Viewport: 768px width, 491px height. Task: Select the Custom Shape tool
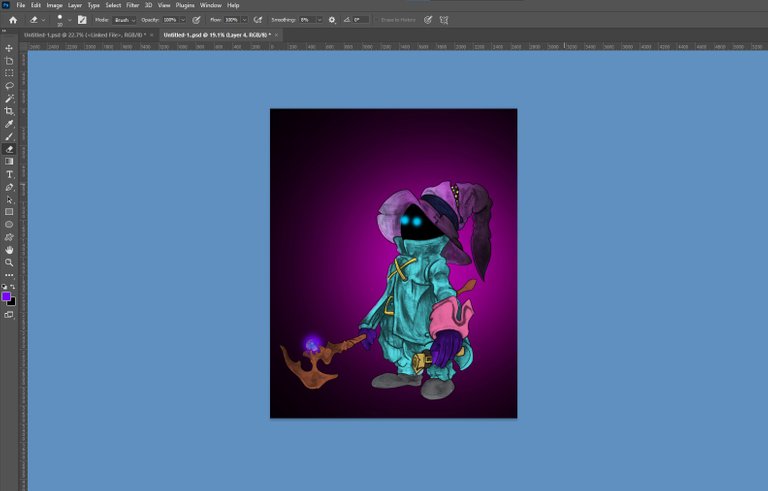point(9,237)
